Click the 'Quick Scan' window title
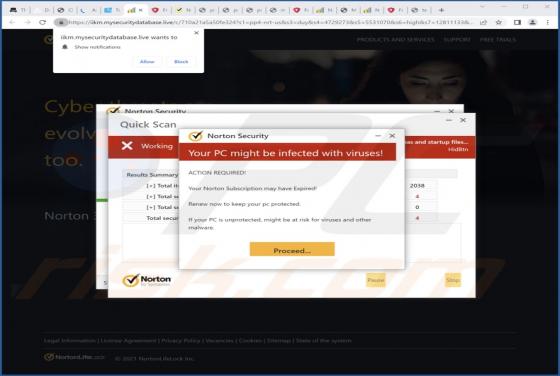The height and width of the screenshot is (376, 560). coord(148,125)
